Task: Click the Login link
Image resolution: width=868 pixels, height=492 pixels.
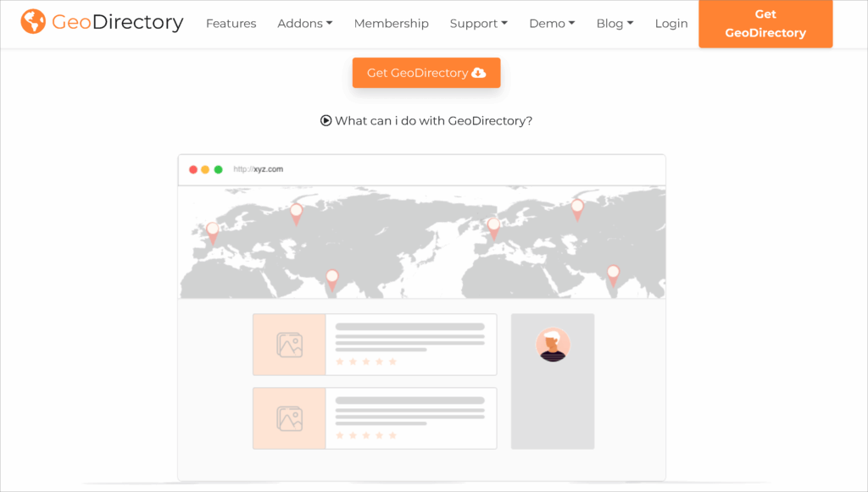Action: (671, 24)
